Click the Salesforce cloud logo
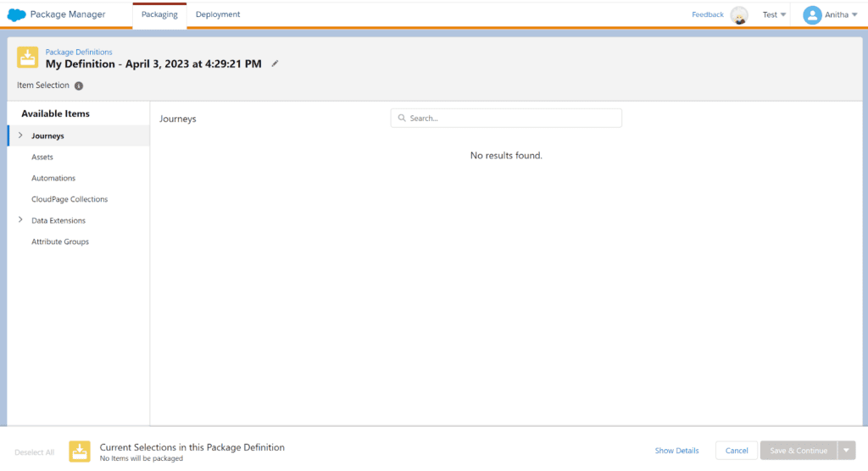This screenshot has height=471, width=868. [16, 14]
